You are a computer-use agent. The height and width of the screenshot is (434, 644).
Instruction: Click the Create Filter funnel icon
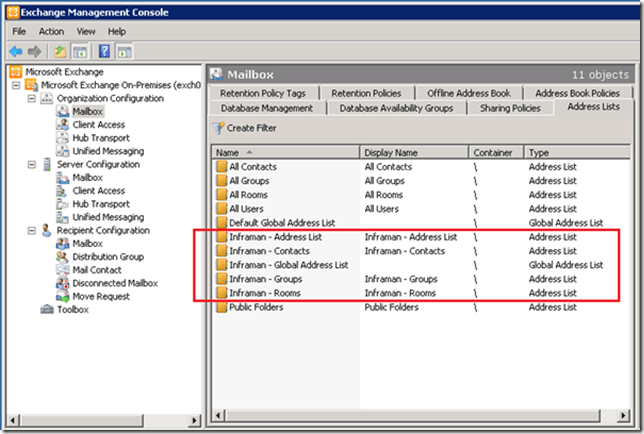point(218,128)
